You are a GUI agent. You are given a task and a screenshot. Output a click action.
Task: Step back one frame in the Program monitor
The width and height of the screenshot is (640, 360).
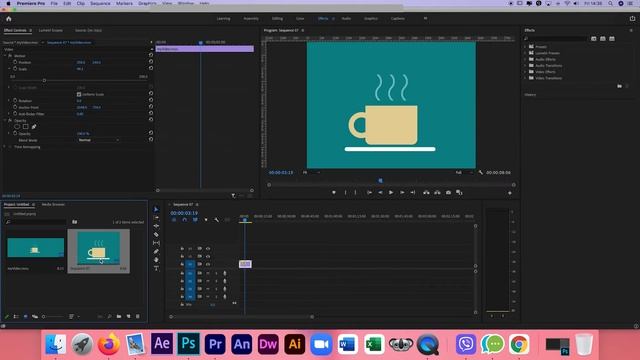click(380, 192)
